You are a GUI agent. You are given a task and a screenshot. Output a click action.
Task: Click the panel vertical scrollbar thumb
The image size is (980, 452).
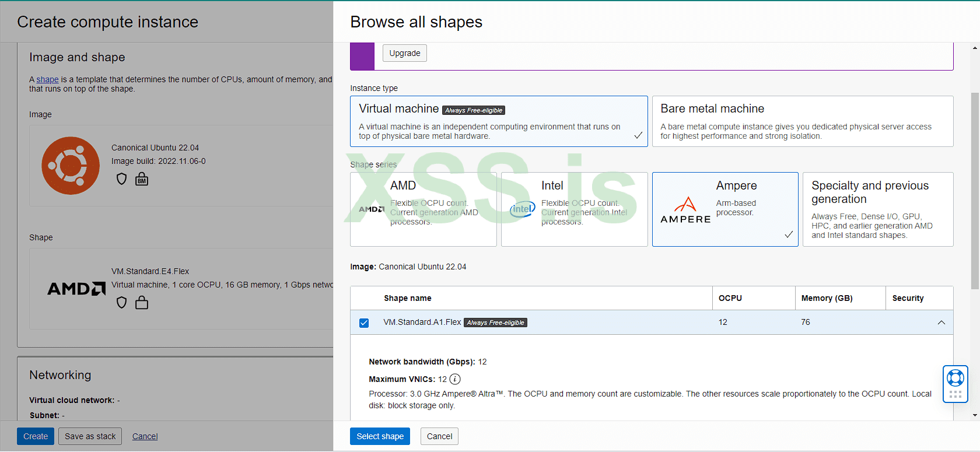(x=975, y=191)
